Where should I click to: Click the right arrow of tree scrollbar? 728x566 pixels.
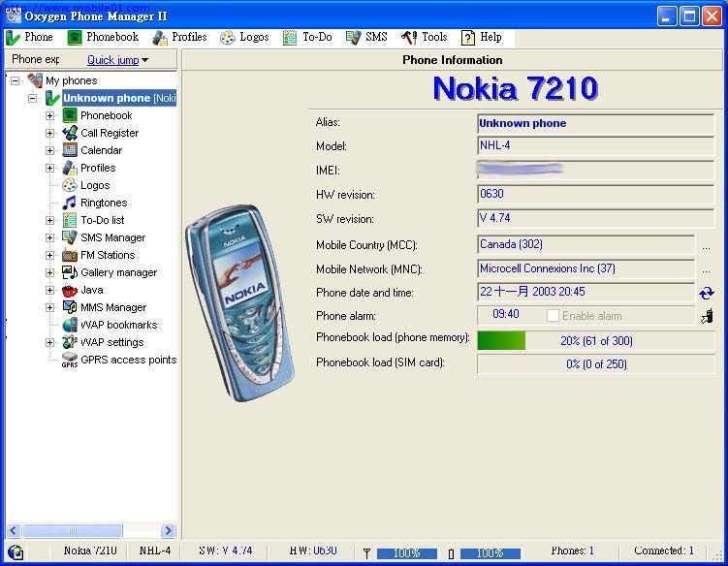click(168, 530)
